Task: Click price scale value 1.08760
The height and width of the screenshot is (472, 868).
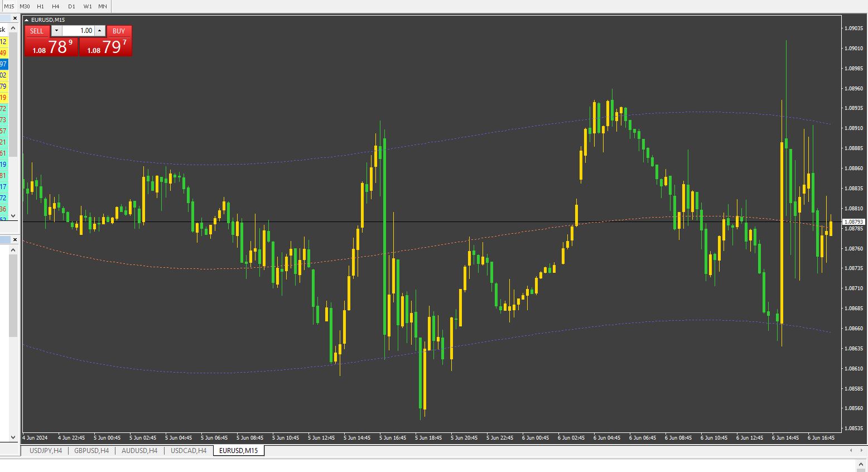Action: [x=853, y=249]
